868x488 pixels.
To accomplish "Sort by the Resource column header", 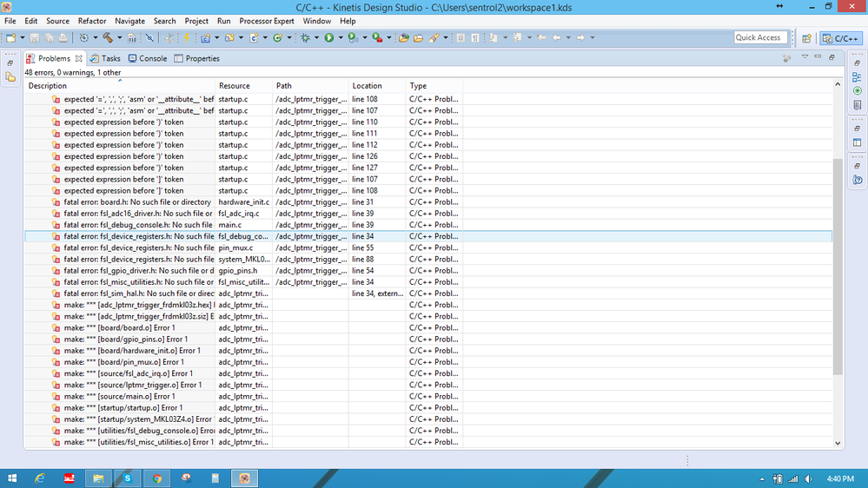I will tap(243, 86).
